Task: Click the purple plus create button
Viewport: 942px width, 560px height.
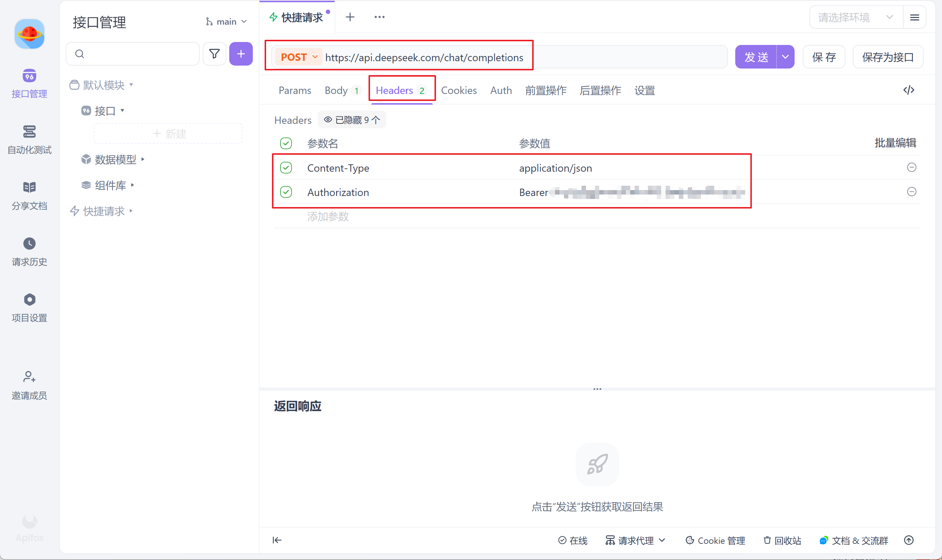Action: click(241, 54)
